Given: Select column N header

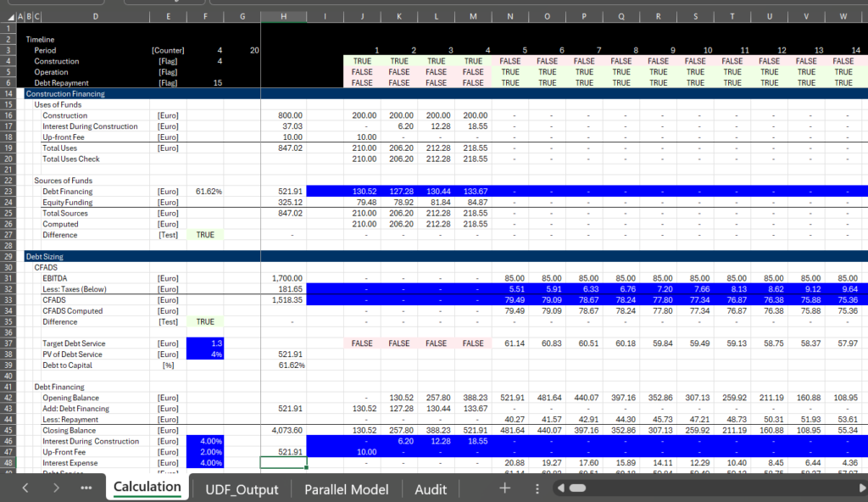Looking at the screenshot, I should tap(509, 17).
